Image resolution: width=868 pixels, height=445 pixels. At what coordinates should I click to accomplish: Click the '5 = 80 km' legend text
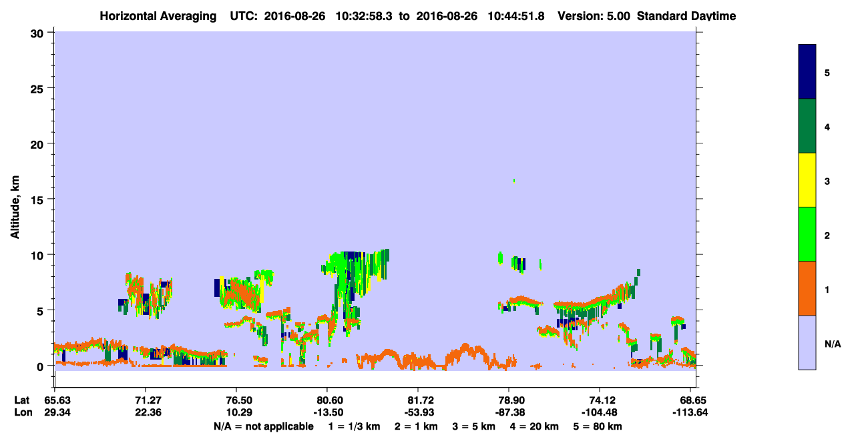(x=597, y=426)
